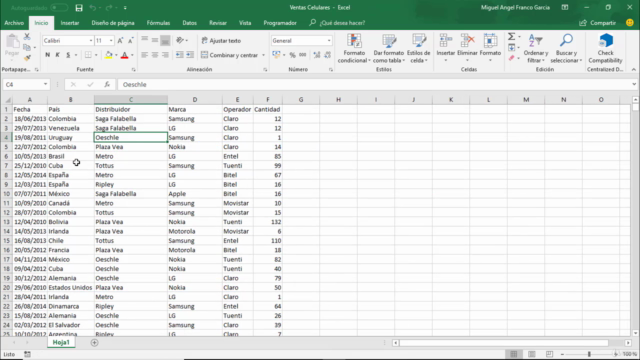Viewport: 640px width, 360px height.
Task: Click the Cut scissors icon
Action: pos(27,37)
